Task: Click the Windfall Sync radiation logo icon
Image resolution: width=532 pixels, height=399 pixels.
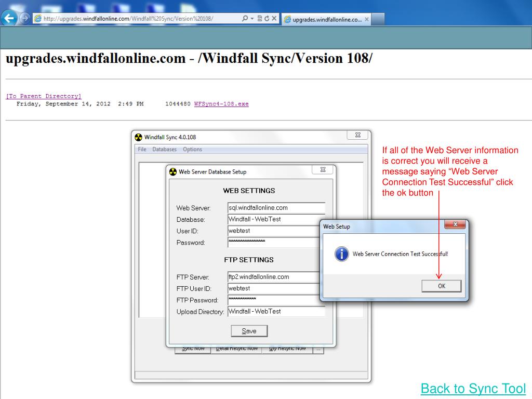Action: [138, 137]
